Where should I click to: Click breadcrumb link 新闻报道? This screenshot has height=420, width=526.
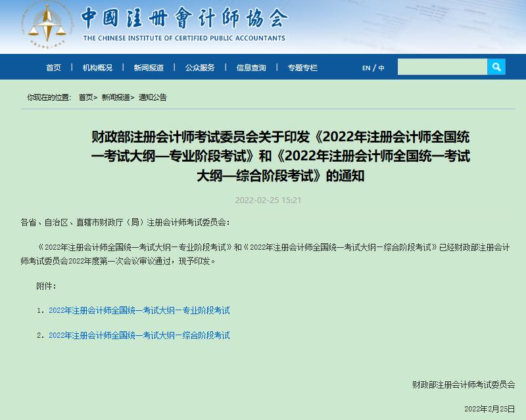pos(116,97)
